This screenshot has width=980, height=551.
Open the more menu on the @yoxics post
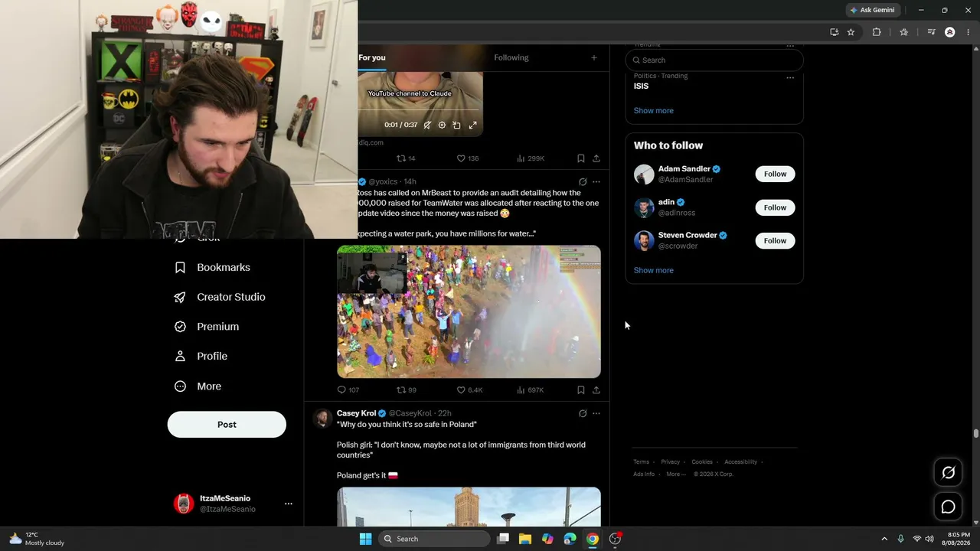point(596,182)
